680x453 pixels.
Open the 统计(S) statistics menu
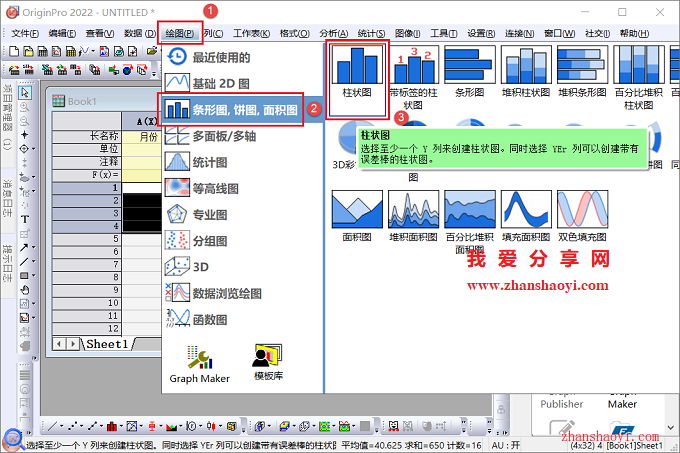(x=371, y=33)
